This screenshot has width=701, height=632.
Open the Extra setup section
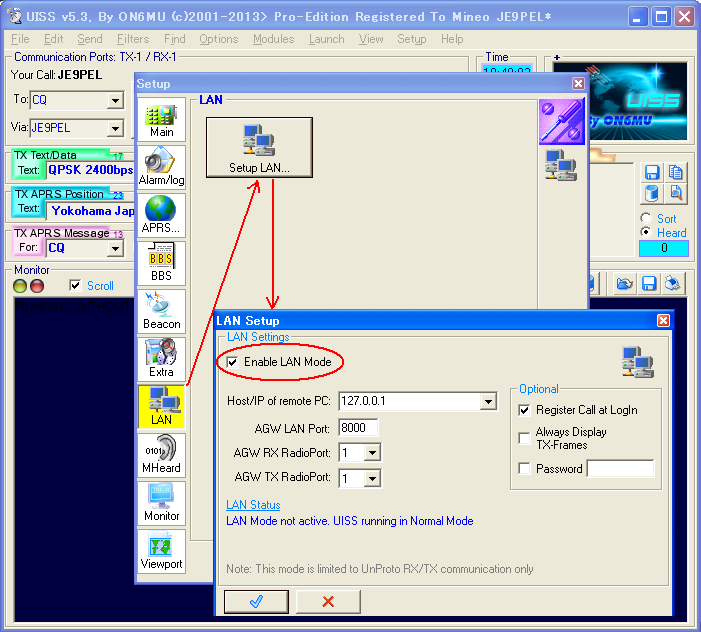(x=161, y=359)
